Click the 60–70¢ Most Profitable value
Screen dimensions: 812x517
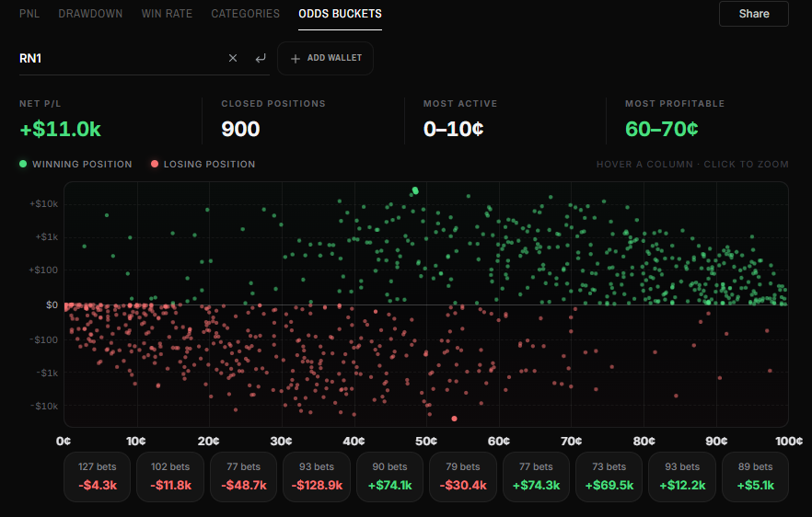[x=661, y=129]
